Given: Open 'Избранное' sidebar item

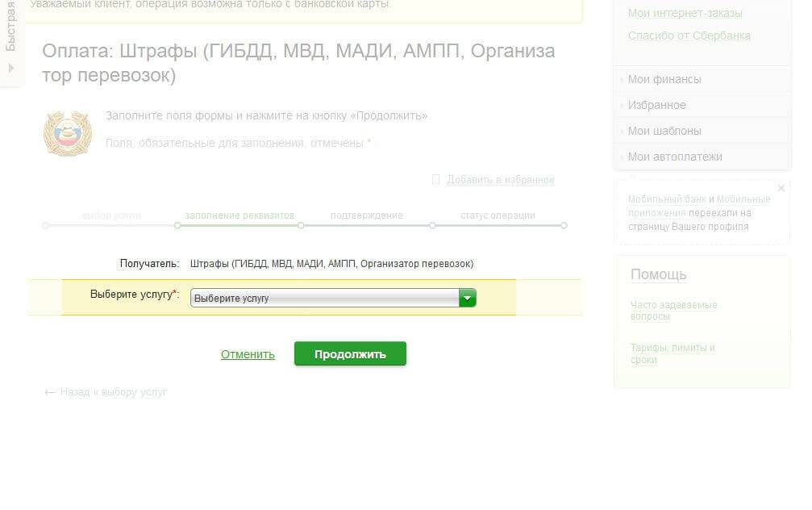Looking at the screenshot, I should pyautogui.click(x=656, y=105).
